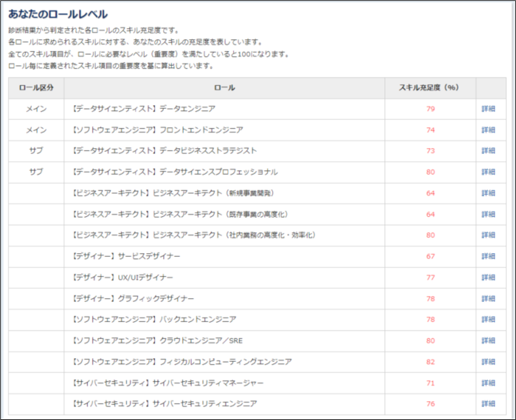Image resolution: width=516 pixels, height=420 pixels.
Task: Open 詳細 link for 社内業務の高度化・効率化 row
Action: coord(489,235)
